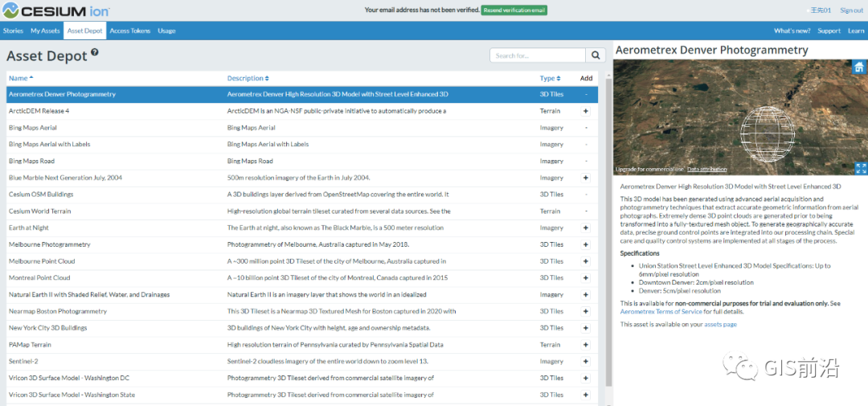Open the Data attribution link
868x406 pixels.
pyautogui.click(x=707, y=169)
